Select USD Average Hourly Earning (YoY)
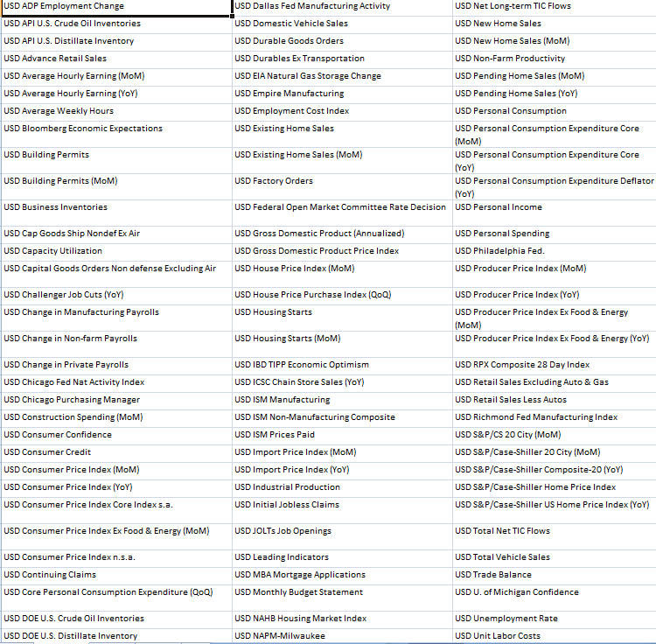 point(116,95)
